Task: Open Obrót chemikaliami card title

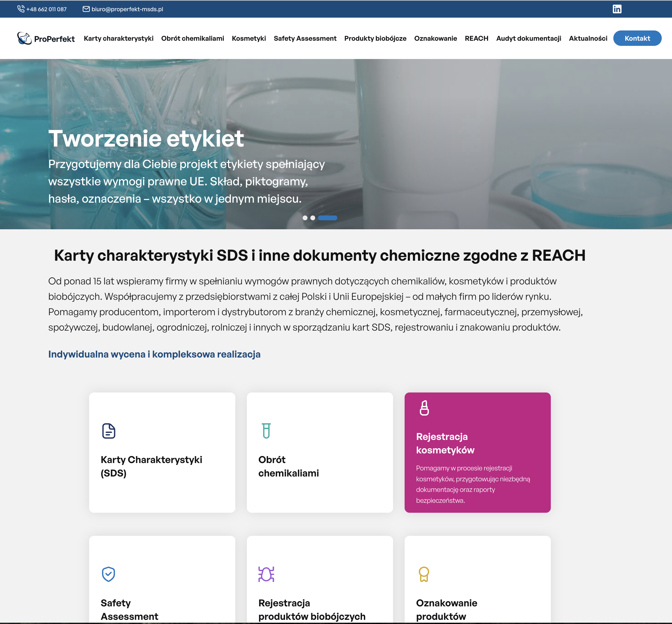Action: [288, 466]
